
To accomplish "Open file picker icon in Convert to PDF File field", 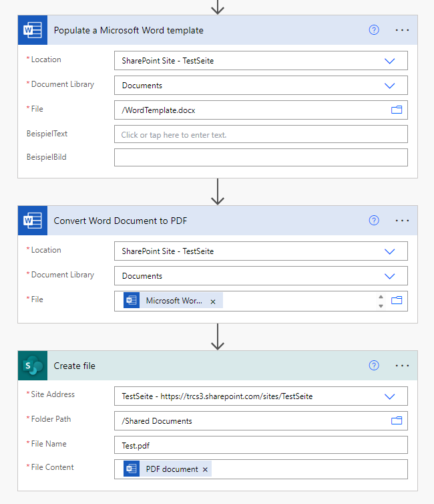I will [397, 301].
